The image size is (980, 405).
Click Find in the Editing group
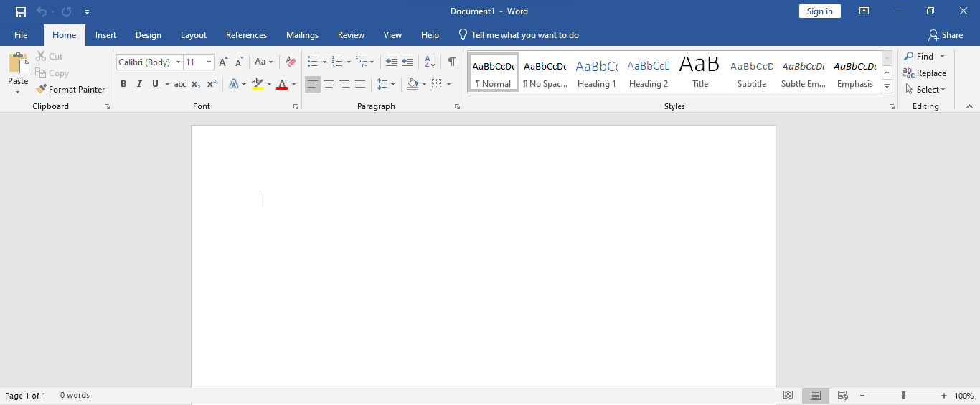tap(919, 57)
